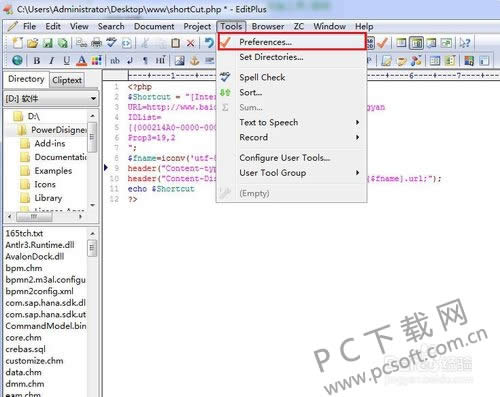Select Sort... from the Tools menu
This screenshot has width=500, height=397.
click(x=292, y=92)
